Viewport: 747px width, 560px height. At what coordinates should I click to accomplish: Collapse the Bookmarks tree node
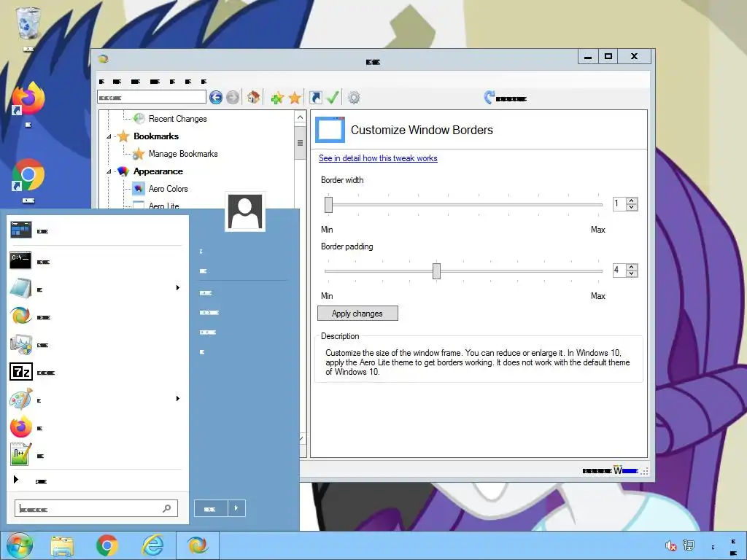pos(109,136)
